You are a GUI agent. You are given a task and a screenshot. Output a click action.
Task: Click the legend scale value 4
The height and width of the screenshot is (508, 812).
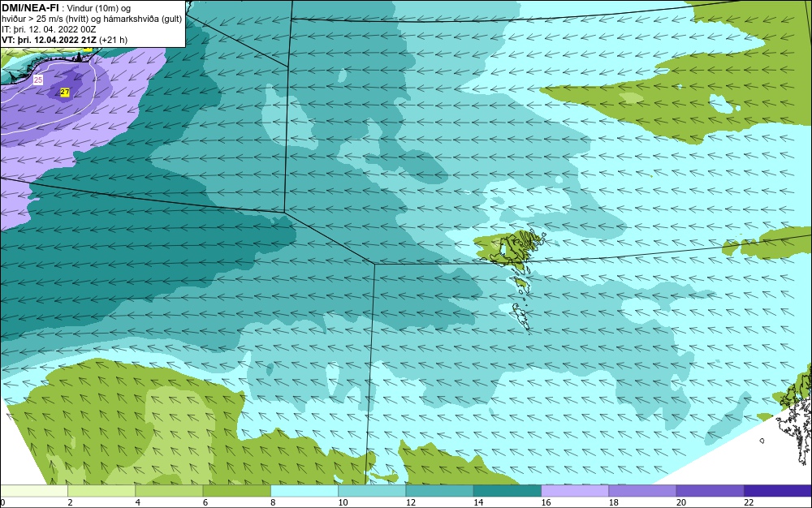click(x=138, y=502)
